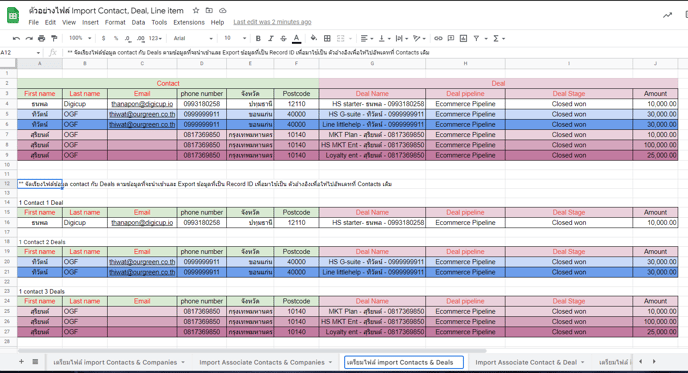688x373 pixels.
Task: Decrease decimal places button
Action: click(x=128, y=39)
